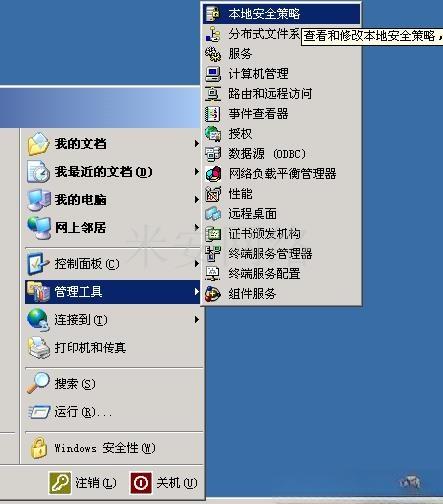The width and height of the screenshot is (443, 504).
Task: Click the 数据源 (ODBC) icon
Action: (213, 154)
